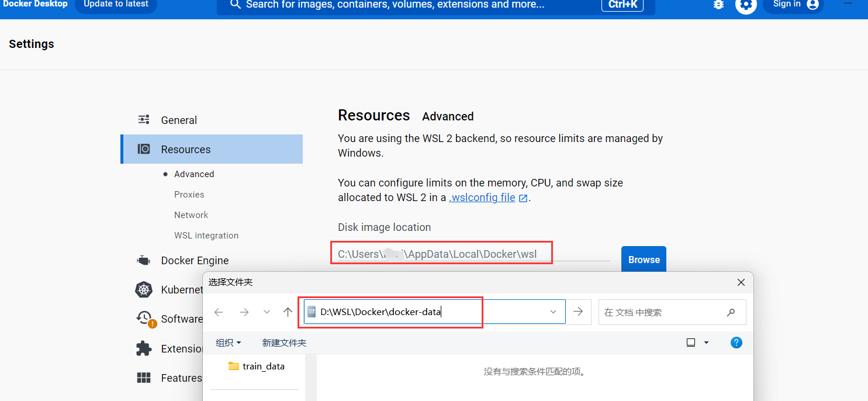Click the disk image location path field
Viewport: 868px width, 401px height.
(473, 254)
